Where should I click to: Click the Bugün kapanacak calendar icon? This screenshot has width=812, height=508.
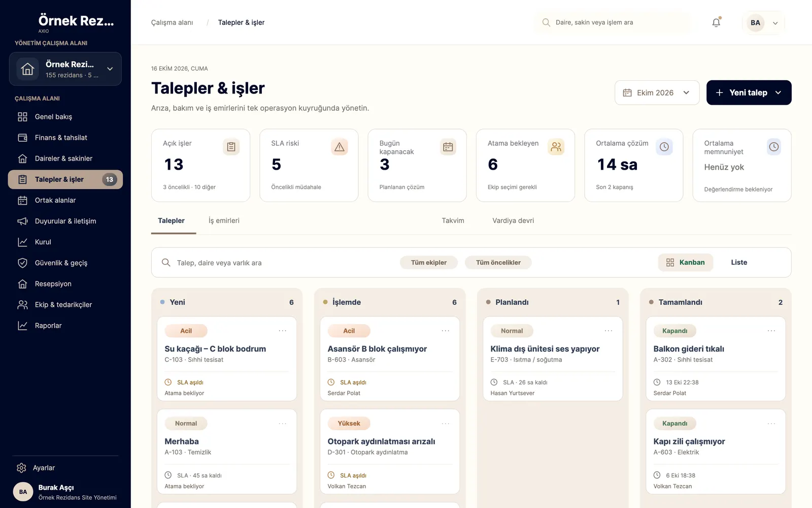pyautogui.click(x=448, y=147)
